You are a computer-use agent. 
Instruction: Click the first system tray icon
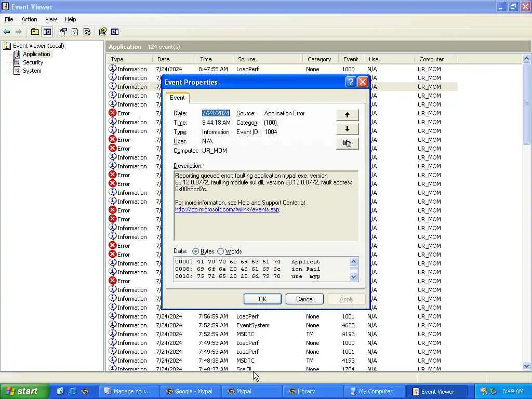(484, 391)
